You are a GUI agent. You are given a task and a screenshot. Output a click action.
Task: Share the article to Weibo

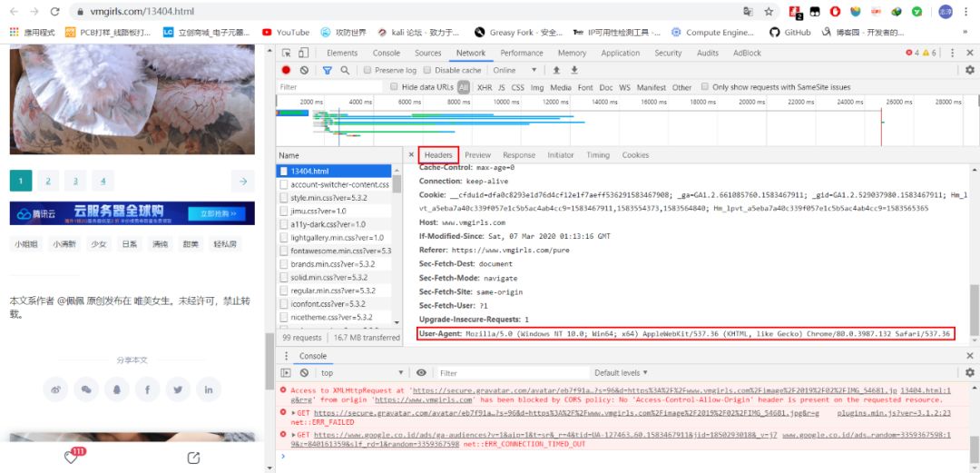pos(55,389)
